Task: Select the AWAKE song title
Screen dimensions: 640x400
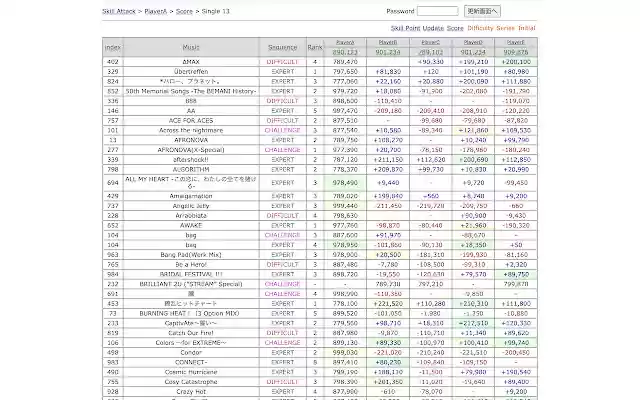Action: pyautogui.click(x=191, y=226)
